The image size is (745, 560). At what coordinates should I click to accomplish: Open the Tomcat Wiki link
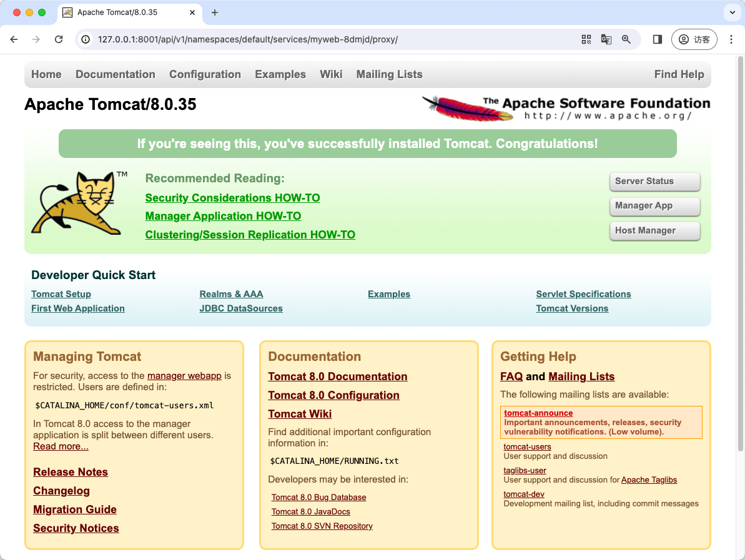pos(300,414)
